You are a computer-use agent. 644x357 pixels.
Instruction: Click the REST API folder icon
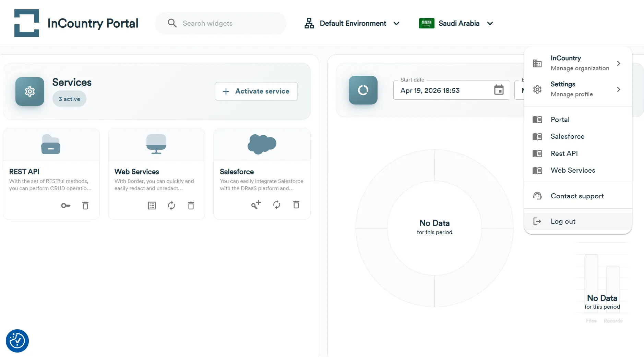[51, 144]
